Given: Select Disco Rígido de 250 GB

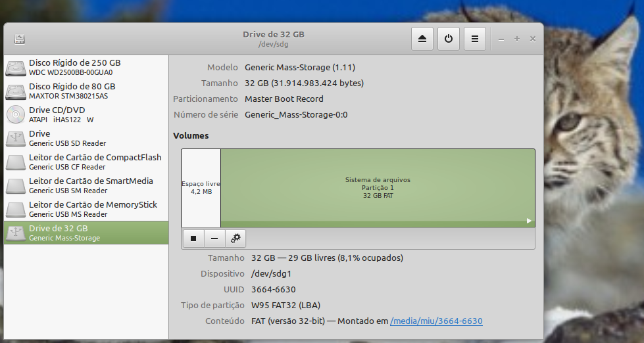Looking at the screenshot, I should click(86, 67).
